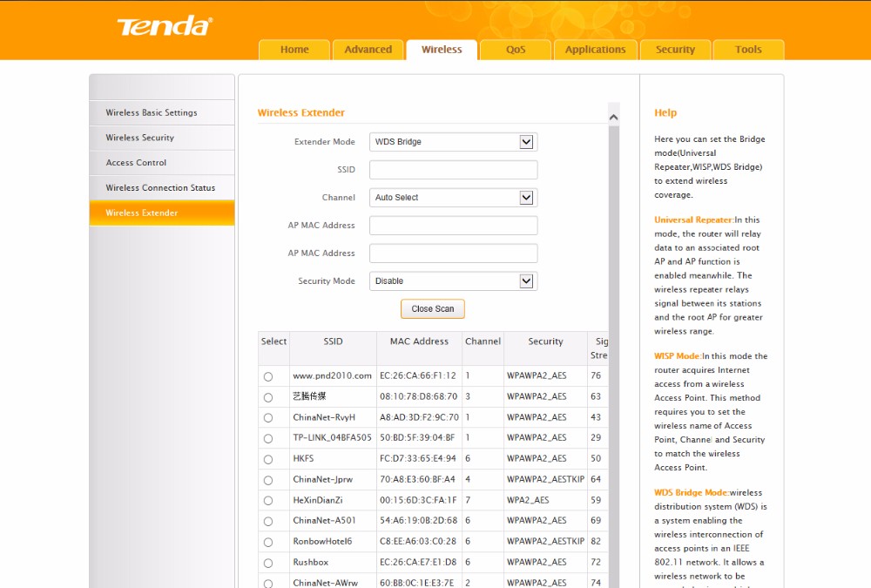Select radio button for TP-LINK_04BFA505
The height and width of the screenshot is (588, 871).
coord(268,438)
